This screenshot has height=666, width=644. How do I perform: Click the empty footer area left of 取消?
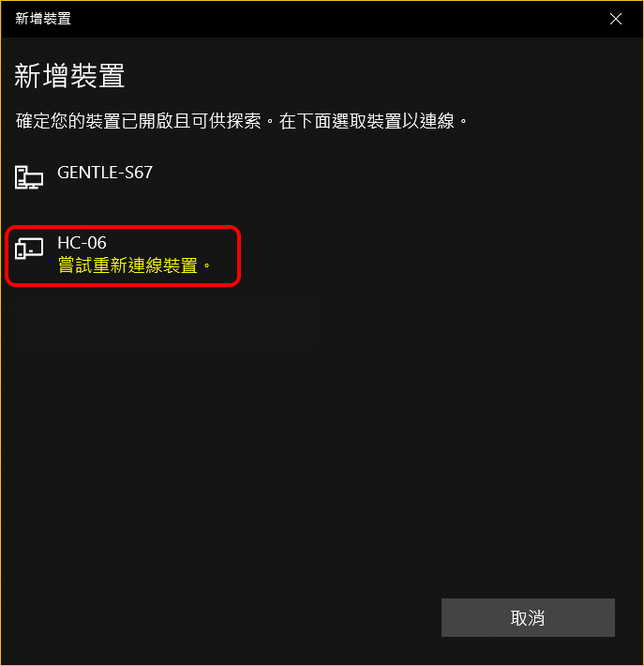coord(220,617)
